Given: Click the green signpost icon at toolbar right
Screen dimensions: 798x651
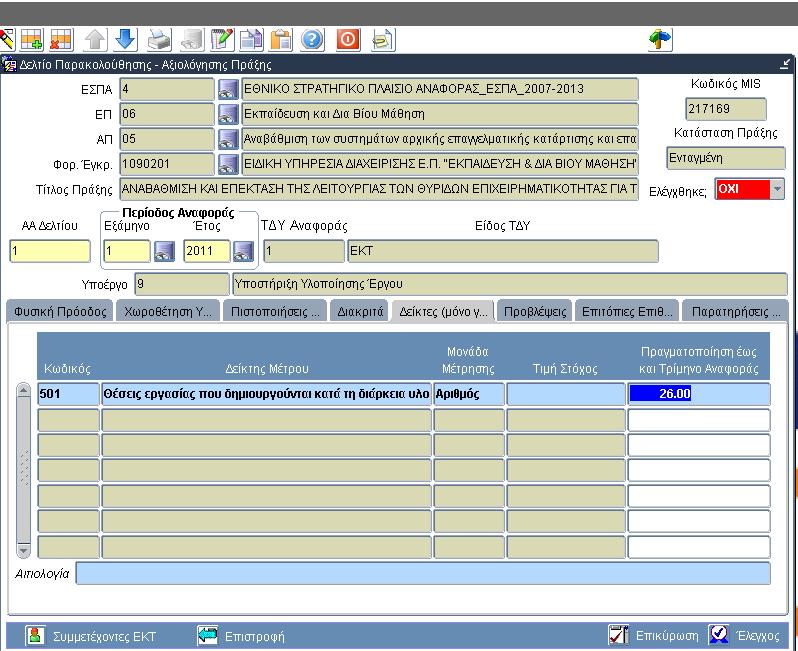Looking at the screenshot, I should pyautogui.click(x=660, y=40).
